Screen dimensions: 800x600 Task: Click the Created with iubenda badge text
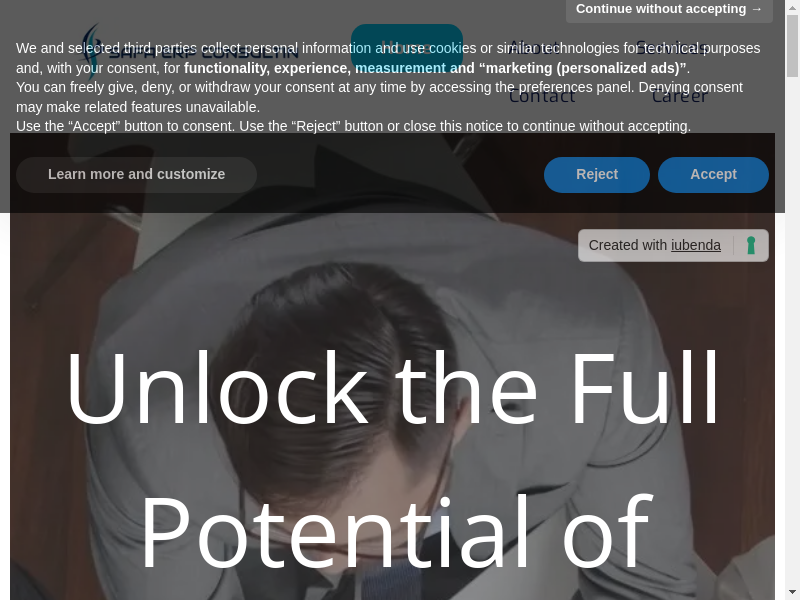tap(655, 245)
